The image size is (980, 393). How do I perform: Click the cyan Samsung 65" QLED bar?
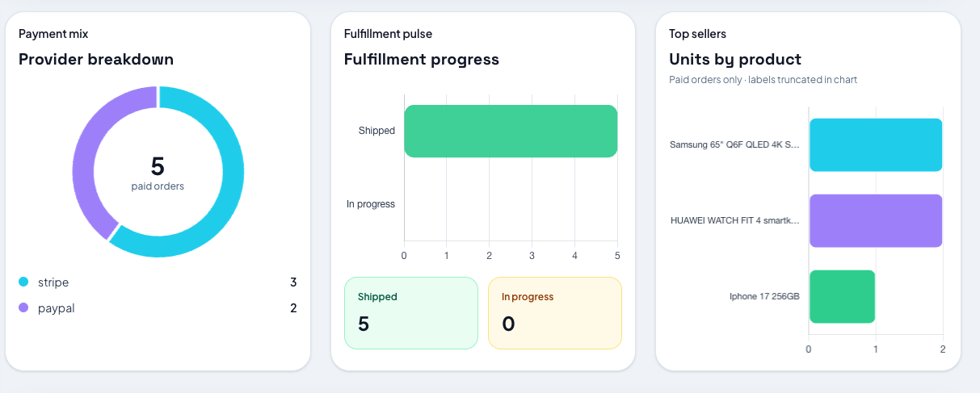click(876, 145)
